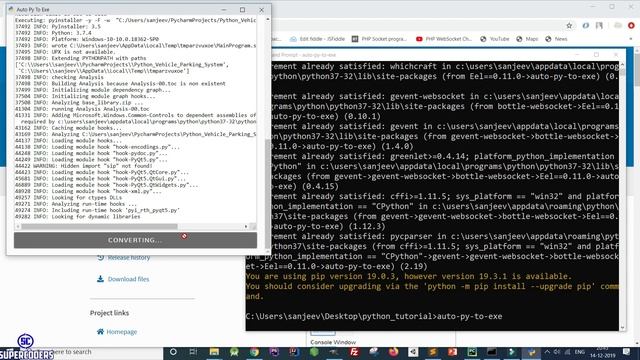Open PyCharm from the taskbar

[473, 352]
